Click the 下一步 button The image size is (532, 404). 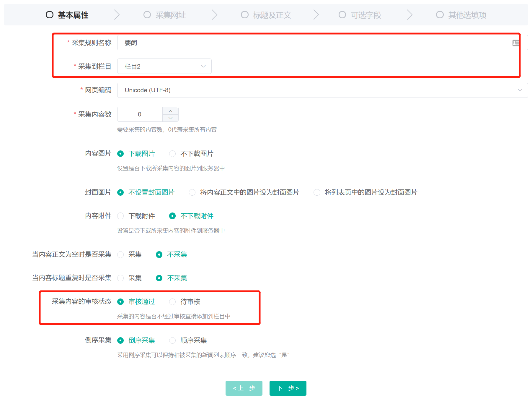[288, 388]
